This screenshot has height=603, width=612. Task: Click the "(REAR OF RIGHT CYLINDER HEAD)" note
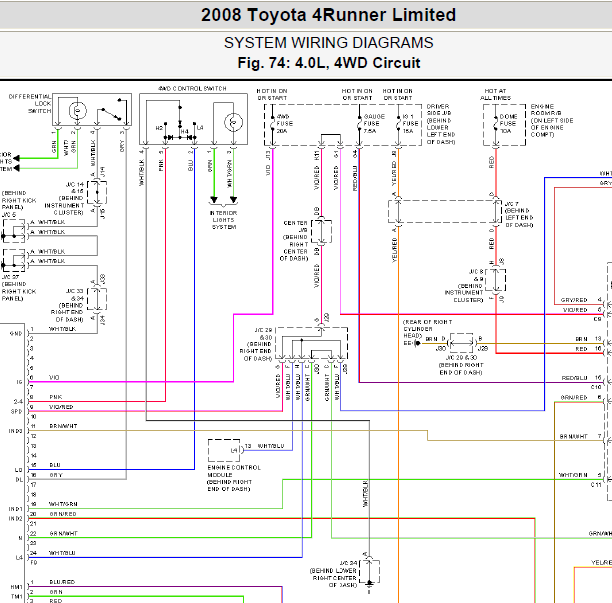point(427,329)
